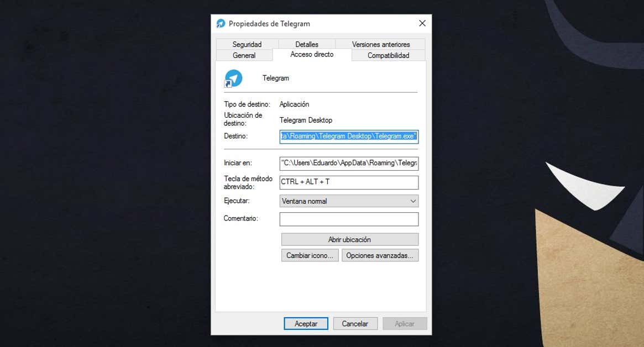
Task: Click the Abrir ubicación button
Action: 350,239
